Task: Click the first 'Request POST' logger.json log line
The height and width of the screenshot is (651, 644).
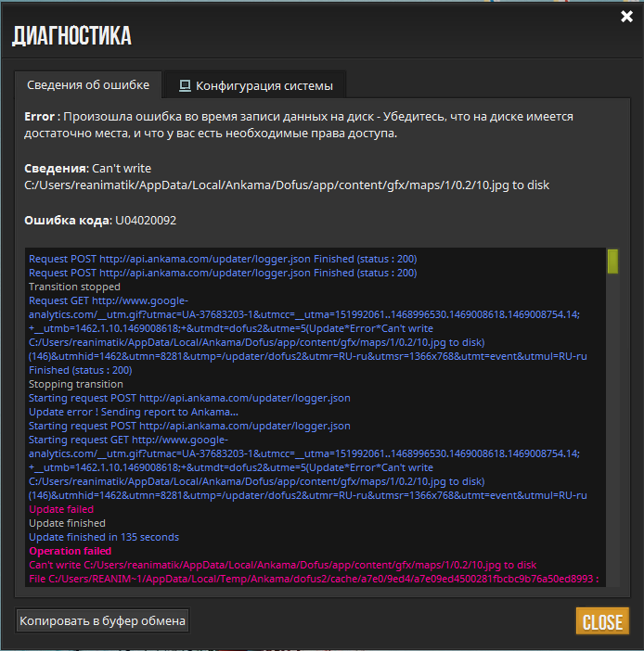Action: pyautogui.click(x=223, y=260)
